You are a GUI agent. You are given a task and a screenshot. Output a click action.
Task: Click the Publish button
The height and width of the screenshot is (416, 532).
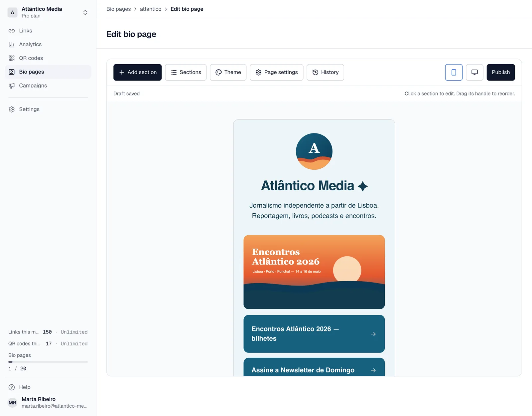pos(501,72)
